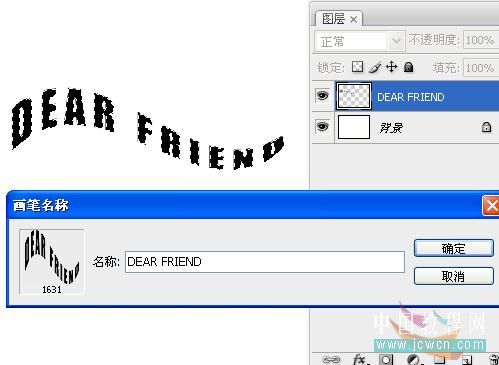499x365 pixels.
Task: Create new adjustment layer icon
Action: pos(414,360)
